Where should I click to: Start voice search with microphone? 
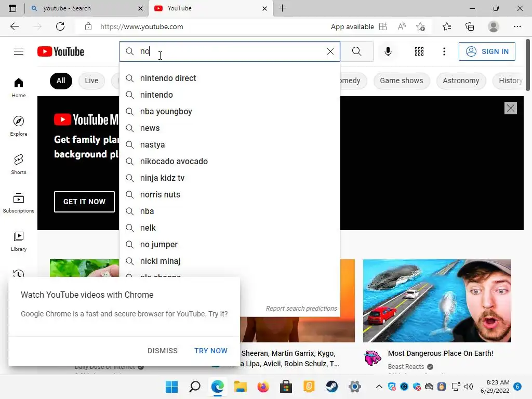[x=388, y=51]
